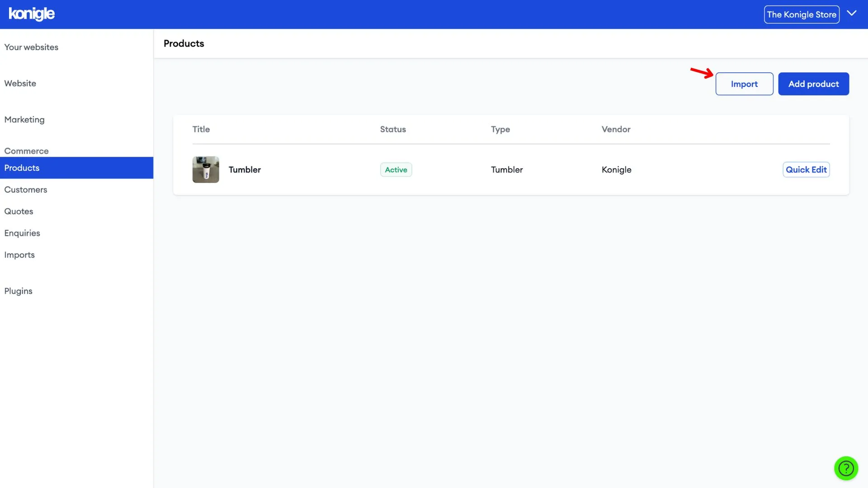Click the Tumbler product thumbnail
The image size is (868, 488).
click(x=206, y=169)
